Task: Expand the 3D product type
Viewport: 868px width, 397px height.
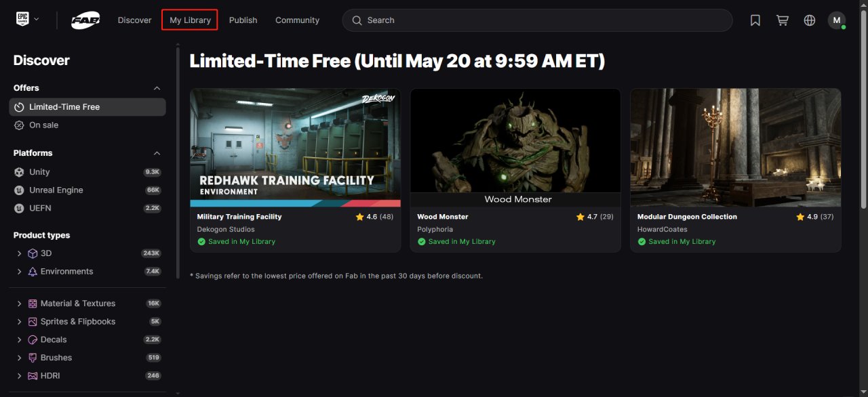Action: 19,253
